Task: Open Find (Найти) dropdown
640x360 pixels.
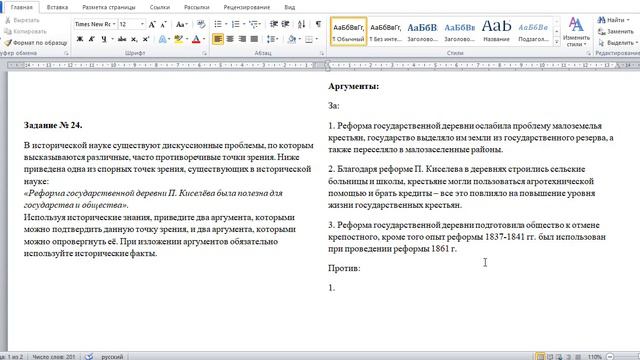Action: 613,20
